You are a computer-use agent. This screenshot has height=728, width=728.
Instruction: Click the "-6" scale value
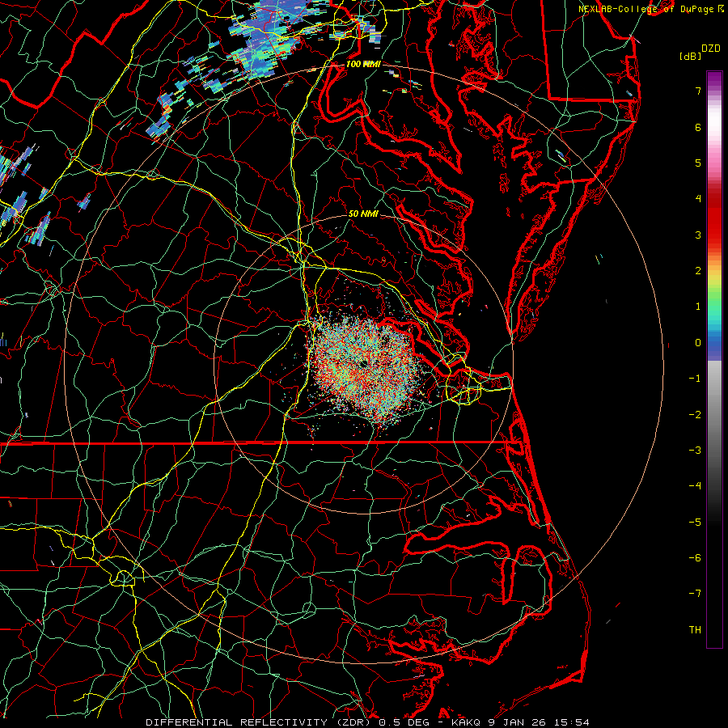pyautogui.click(x=695, y=558)
